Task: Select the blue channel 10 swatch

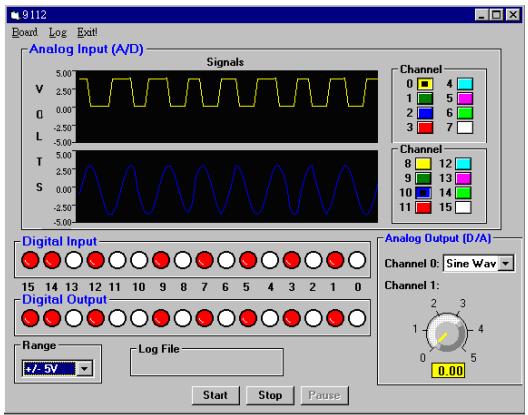Action: (423, 193)
